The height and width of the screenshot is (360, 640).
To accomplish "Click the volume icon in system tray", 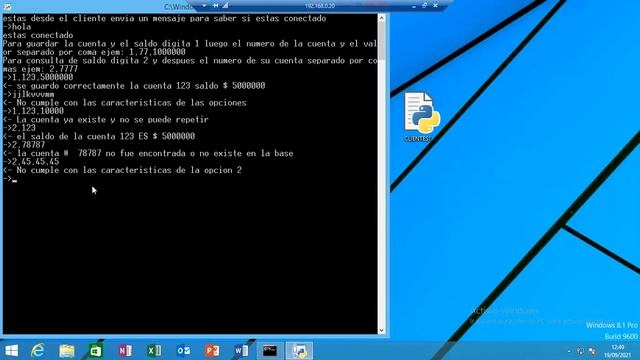I will pos(592,351).
